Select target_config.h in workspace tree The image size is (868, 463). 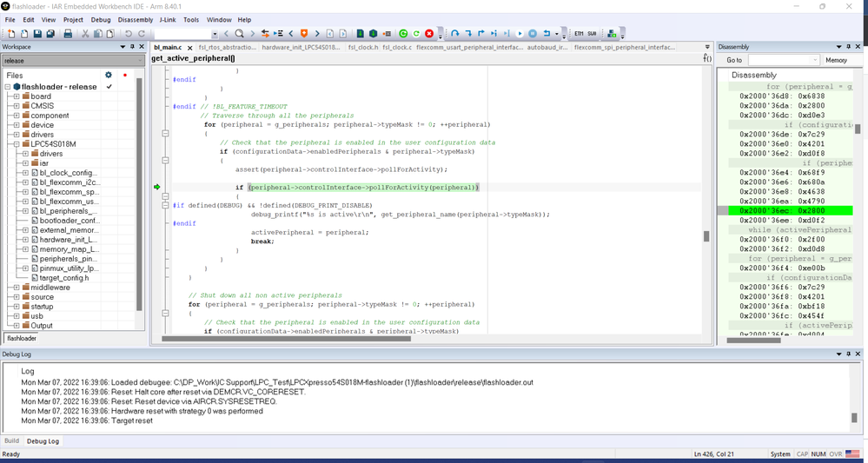pyautogui.click(x=63, y=278)
